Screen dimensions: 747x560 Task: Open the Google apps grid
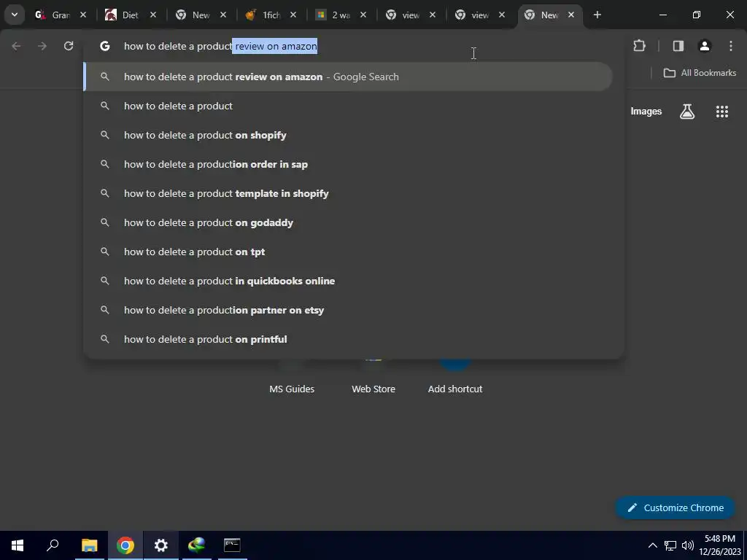point(721,112)
